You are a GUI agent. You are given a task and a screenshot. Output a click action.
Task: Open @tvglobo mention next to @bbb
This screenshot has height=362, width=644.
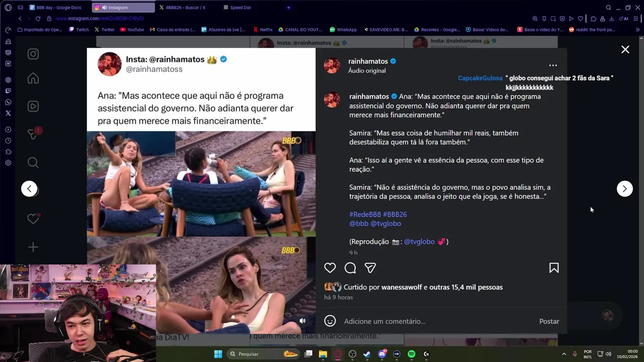point(386,223)
